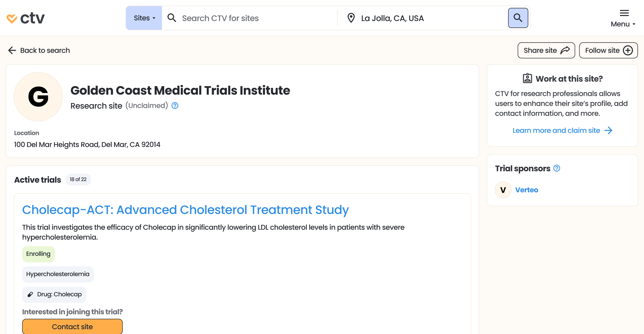Expand the Menu dropdown
Image resolution: width=644 pixels, height=334 pixels.
pos(623,24)
